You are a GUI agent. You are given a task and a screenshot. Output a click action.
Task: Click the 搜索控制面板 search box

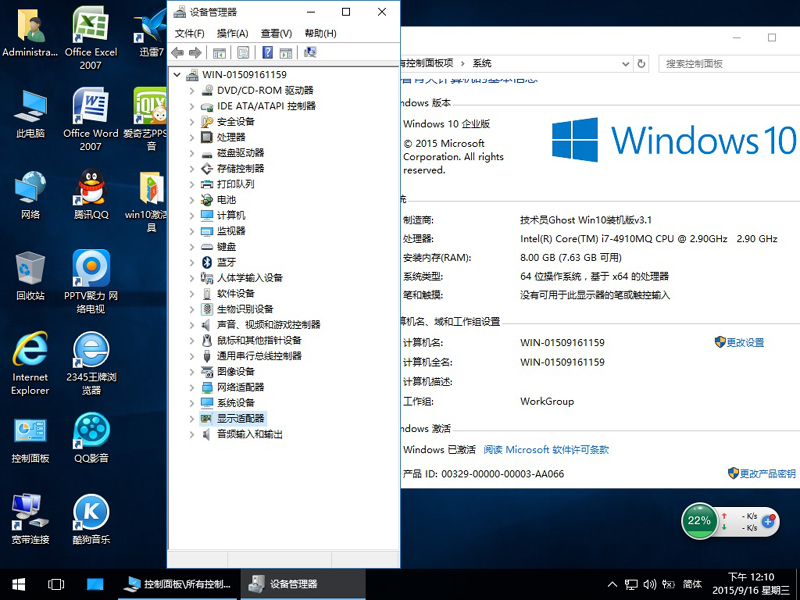(729, 64)
